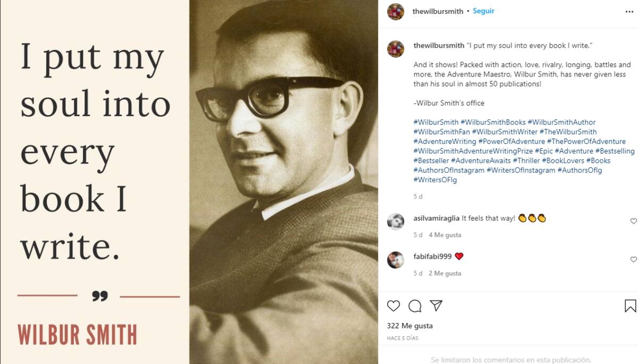Click the Seguir follow button

483,11
